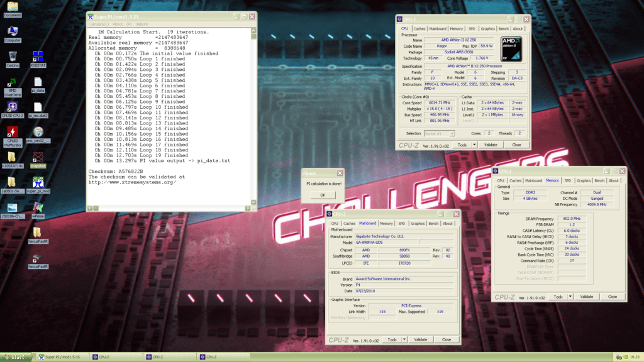This screenshot has height=362, width=644.
Task: Select the DRAM Frequency value 802.0 MHz
Action: click(x=572, y=219)
